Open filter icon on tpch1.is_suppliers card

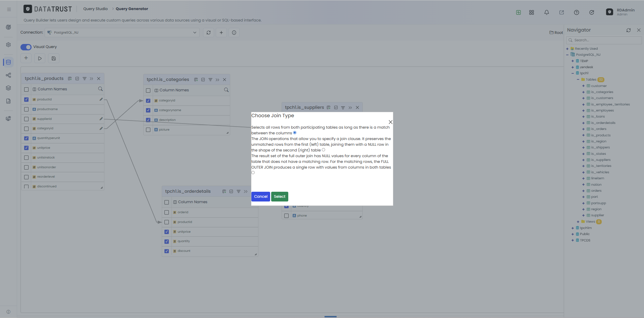[343, 107]
